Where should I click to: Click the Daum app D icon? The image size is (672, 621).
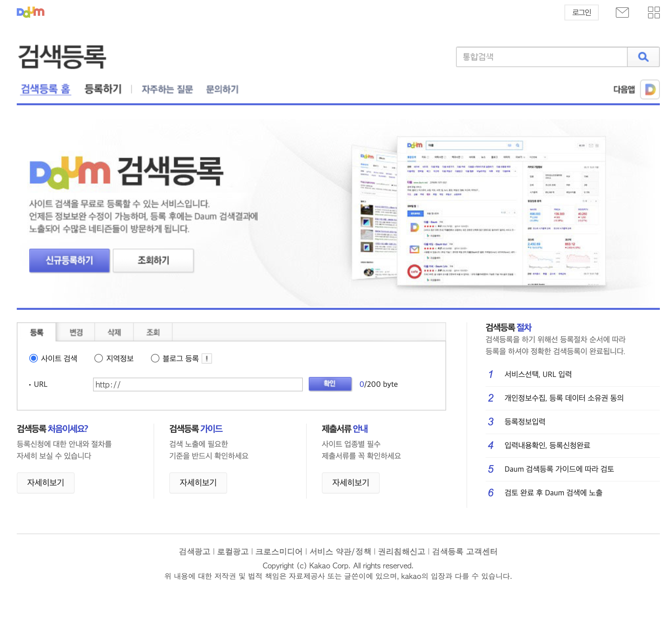coord(649,89)
